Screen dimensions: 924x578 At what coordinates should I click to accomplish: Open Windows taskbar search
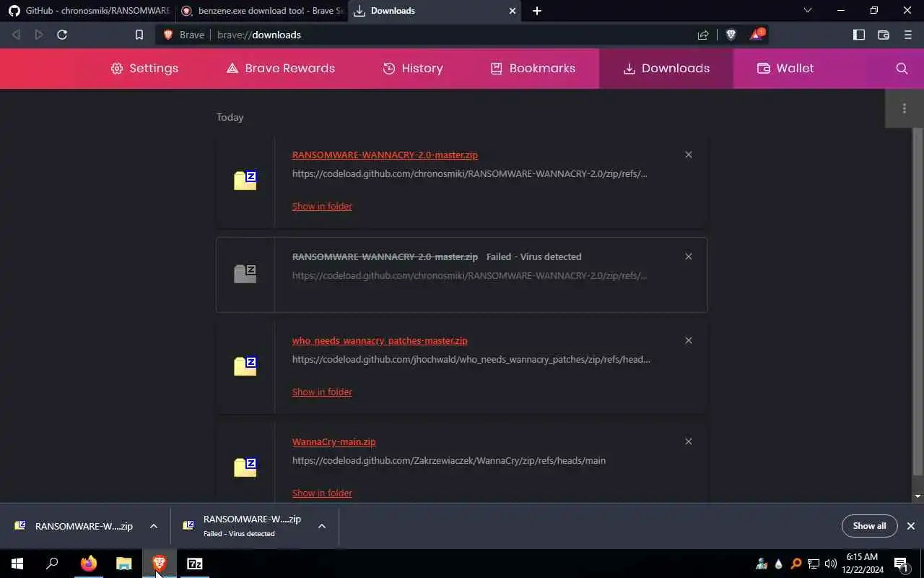coord(52,564)
